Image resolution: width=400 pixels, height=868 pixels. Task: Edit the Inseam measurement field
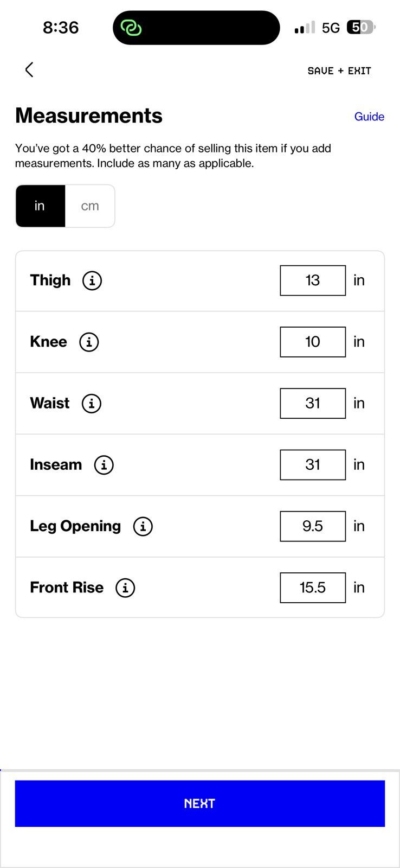[x=313, y=465]
